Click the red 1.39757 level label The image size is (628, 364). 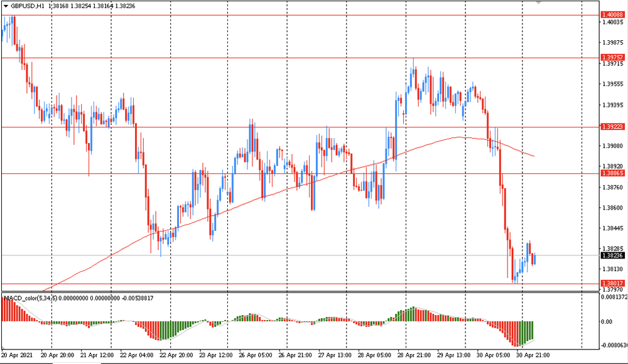[613, 58]
